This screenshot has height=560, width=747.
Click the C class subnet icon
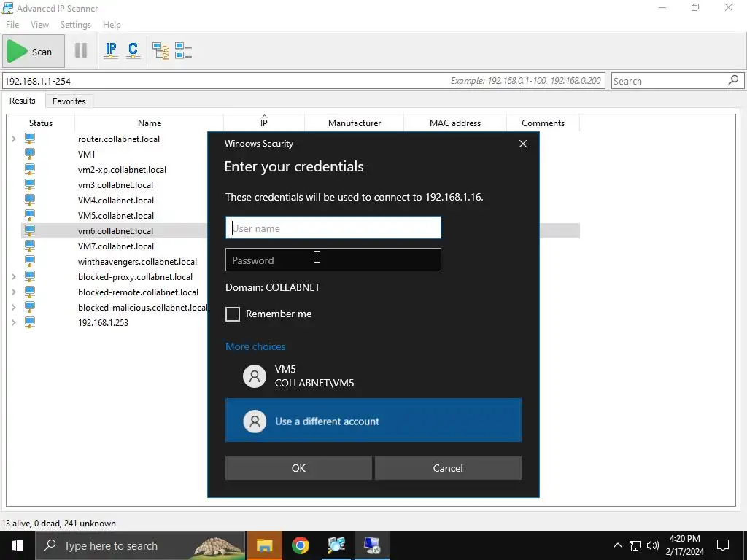click(133, 50)
